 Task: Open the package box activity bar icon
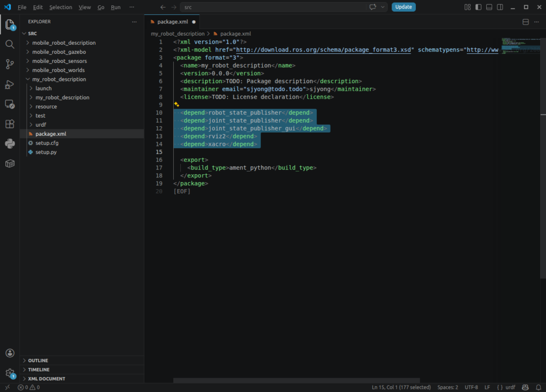10,164
